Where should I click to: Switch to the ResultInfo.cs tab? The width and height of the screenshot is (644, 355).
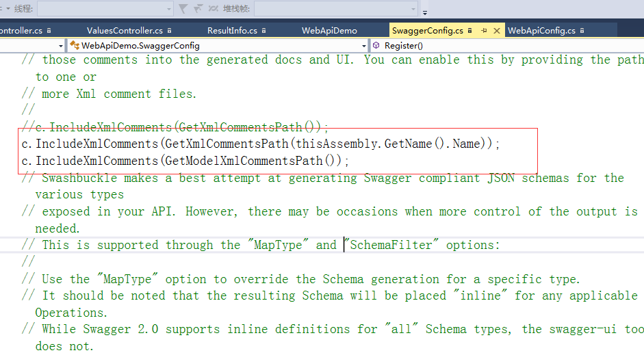[232, 31]
